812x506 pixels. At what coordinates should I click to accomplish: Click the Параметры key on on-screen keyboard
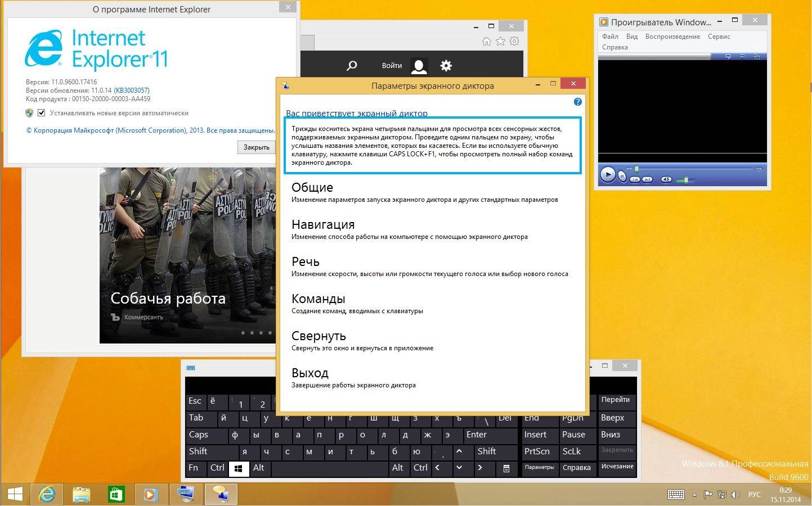click(x=540, y=468)
